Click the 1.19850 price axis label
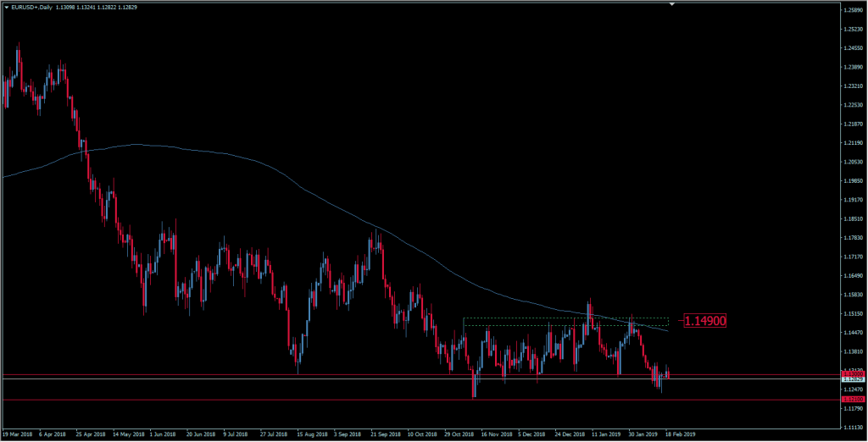Image resolution: width=868 pixels, height=442 pixels. click(x=854, y=181)
